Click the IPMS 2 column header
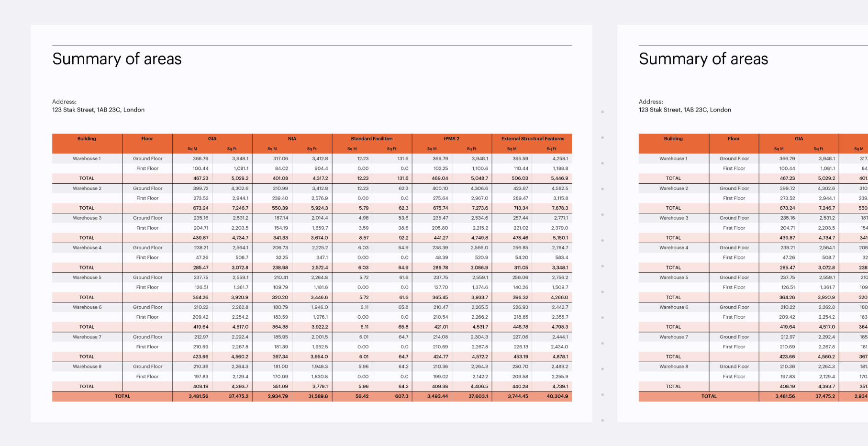 pos(451,139)
